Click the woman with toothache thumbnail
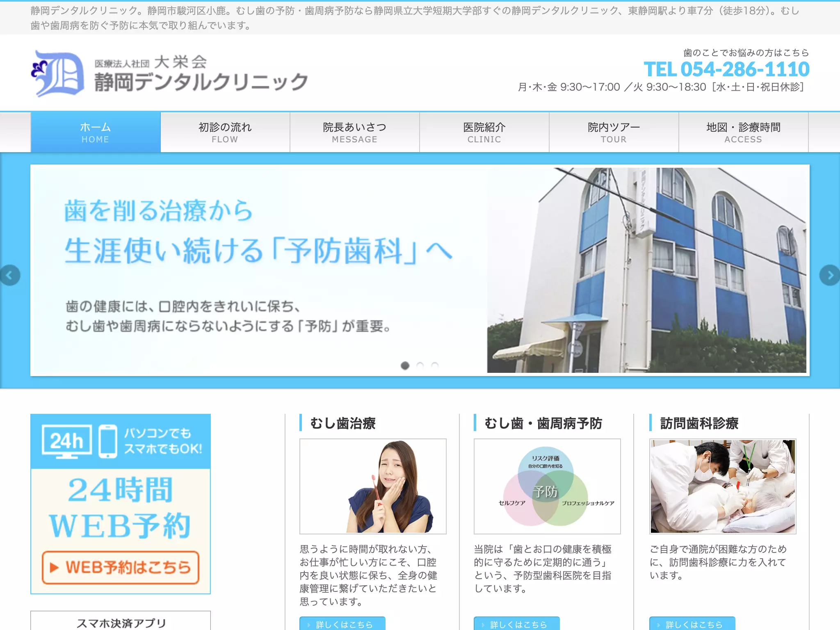840x630 pixels. point(373,486)
